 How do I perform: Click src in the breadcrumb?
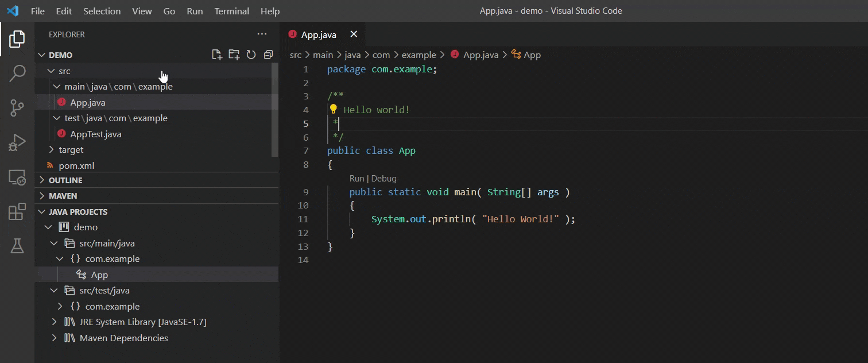(x=296, y=55)
